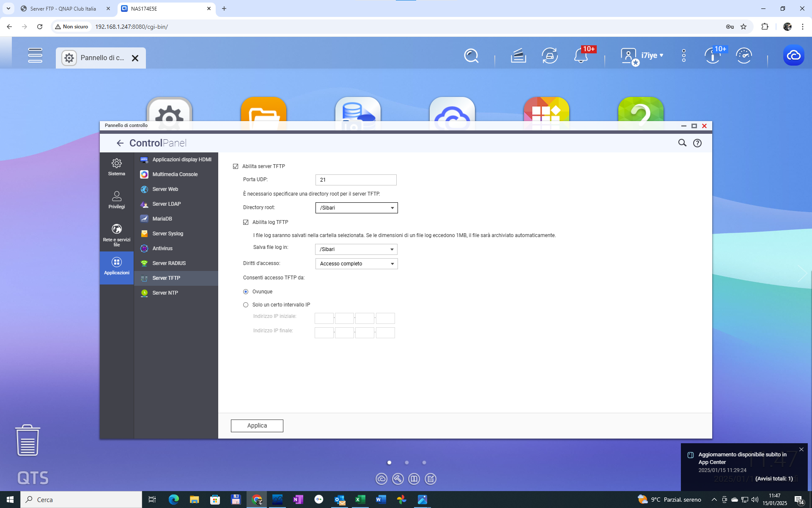Open Control Panel help question icon
The image size is (812, 508).
point(697,143)
